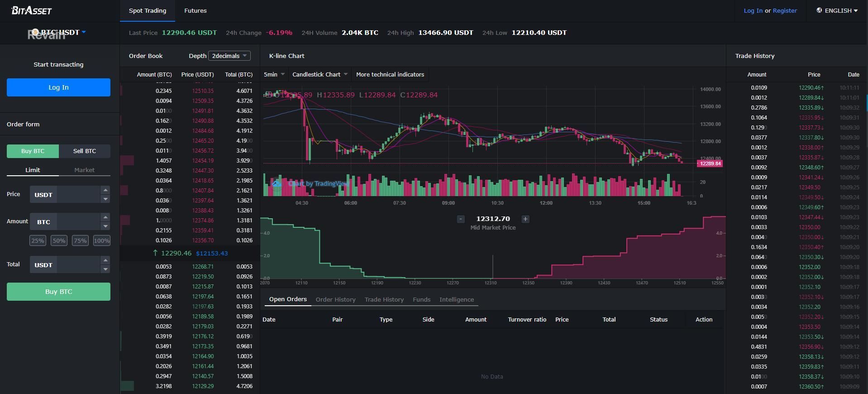Viewport: 868px width, 394px height.
Task: Open the 5min interval dropdown
Action: coord(274,74)
